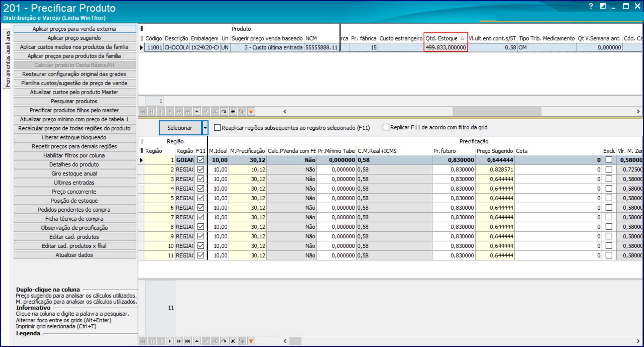The height and width of the screenshot is (347, 644).
Task: Click the Preço Sugerido column header
Action: (x=495, y=151)
